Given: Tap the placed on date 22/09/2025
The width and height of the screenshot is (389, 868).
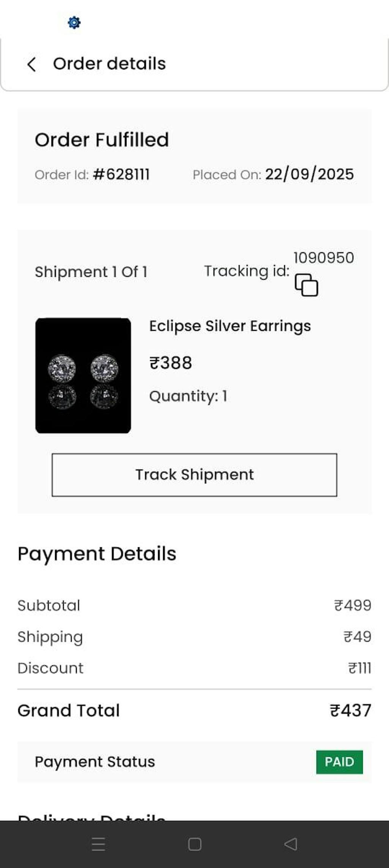Looking at the screenshot, I should pyautogui.click(x=309, y=175).
